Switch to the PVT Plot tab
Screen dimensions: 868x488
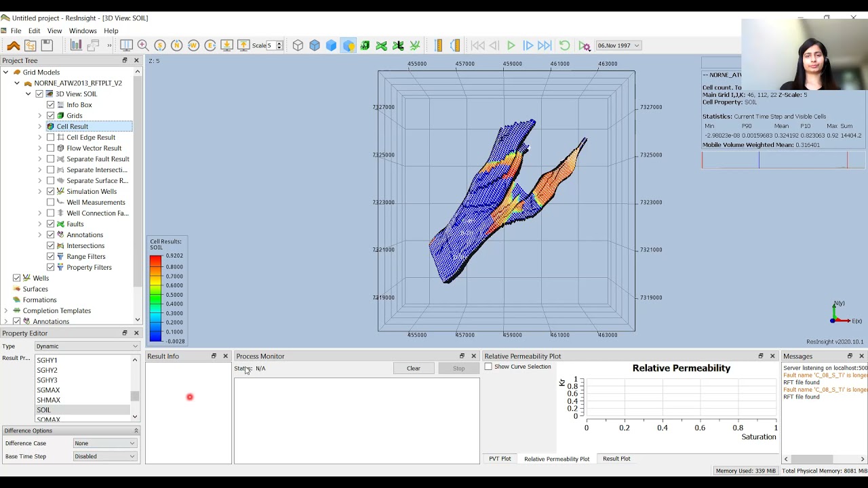[x=500, y=459]
